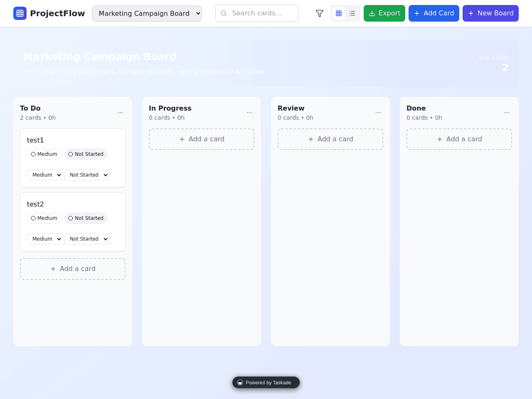This screenshot has width=532, height=399.
Task: Click the Done column title
Action: (416, 108)
